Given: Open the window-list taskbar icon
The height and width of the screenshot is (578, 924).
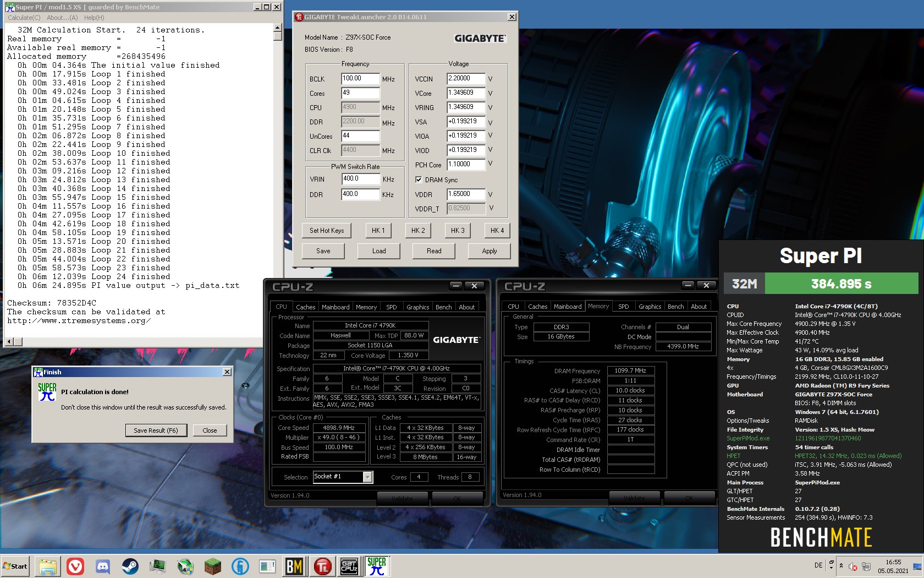Looking at the screenshot, I should (267, 566).
